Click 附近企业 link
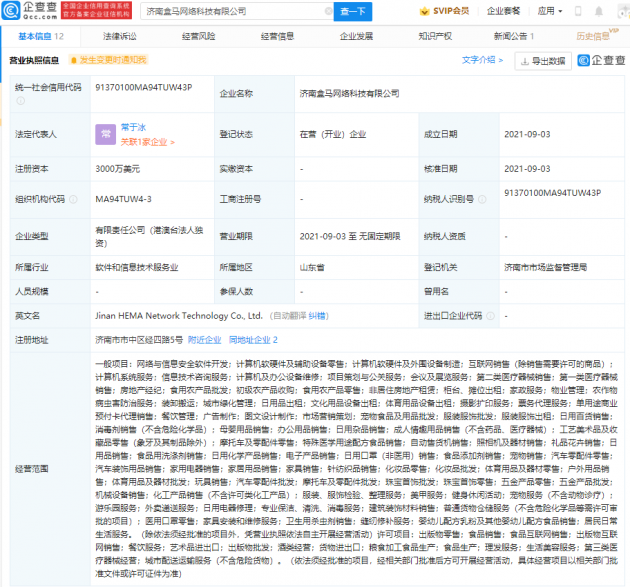Image resolution: width=630 pixels, height=587 pixels. 205,340
